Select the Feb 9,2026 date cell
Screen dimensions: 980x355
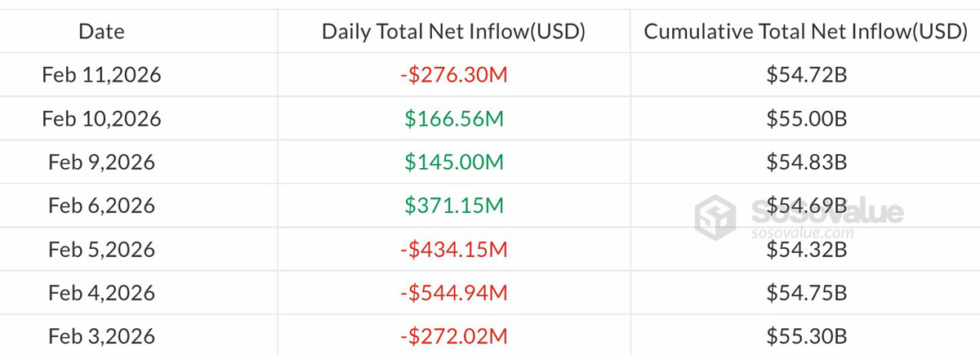[102, 162]
